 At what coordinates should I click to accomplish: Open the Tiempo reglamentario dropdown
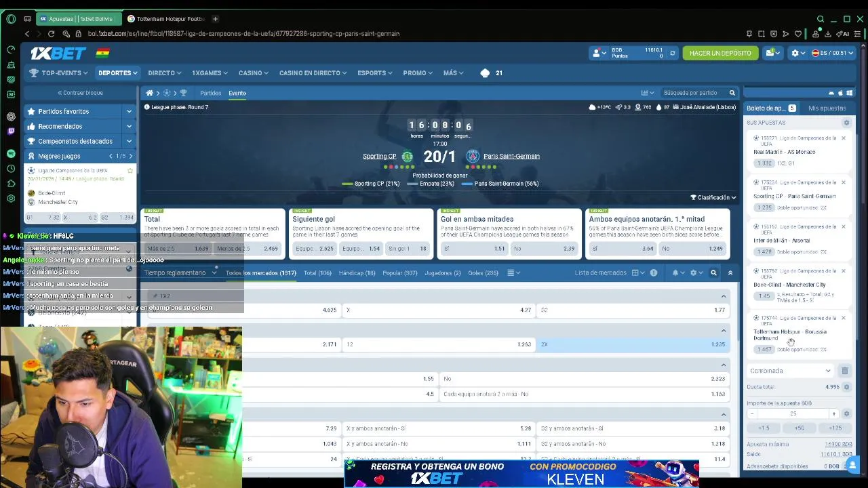point(180,272)
